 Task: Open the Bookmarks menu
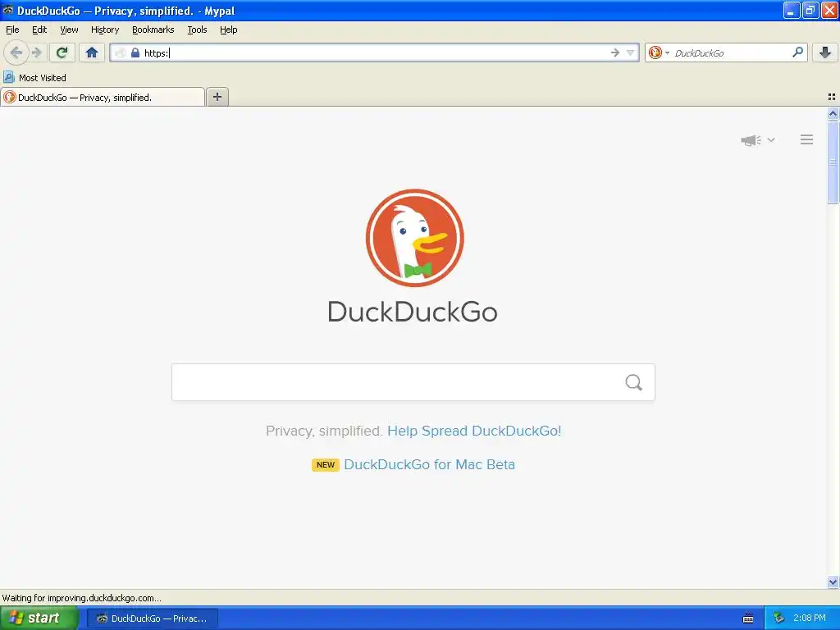coord(153,30)
